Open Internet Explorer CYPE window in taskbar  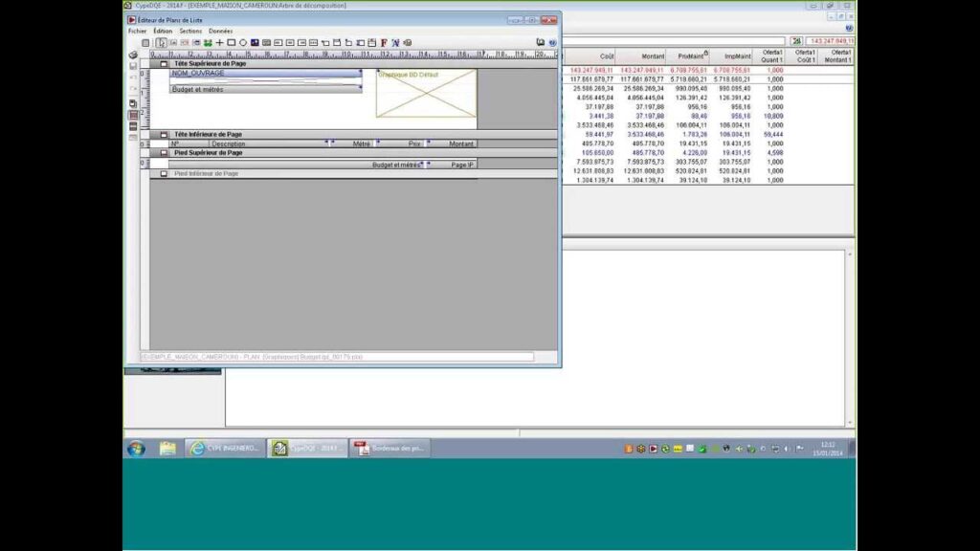(x=224, y=448)
